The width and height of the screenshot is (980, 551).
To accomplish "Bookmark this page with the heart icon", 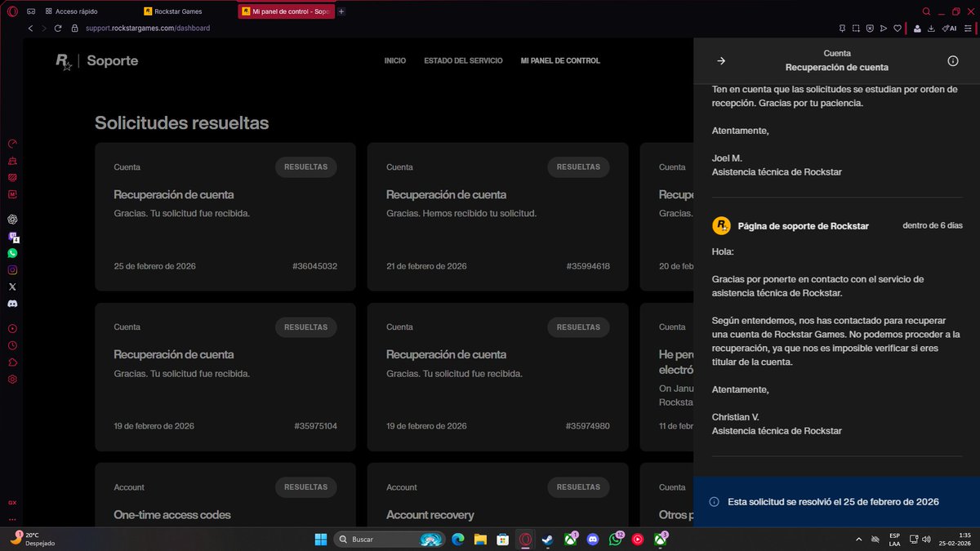I will (x=898, y=28).
